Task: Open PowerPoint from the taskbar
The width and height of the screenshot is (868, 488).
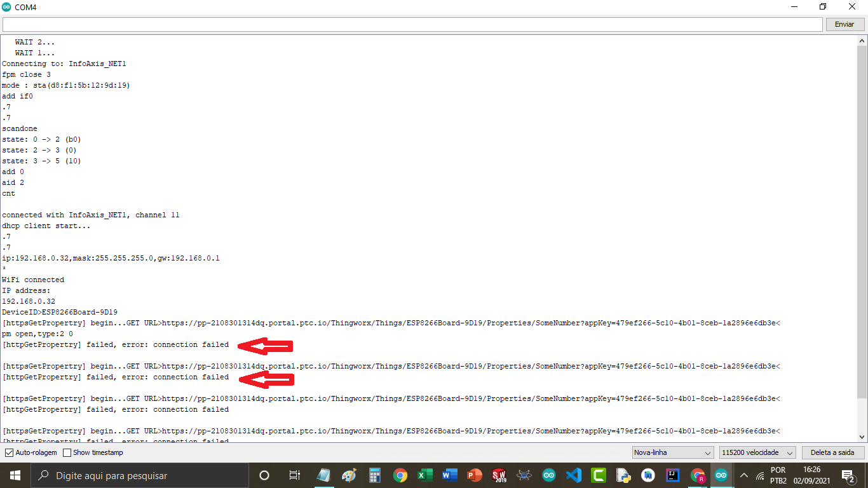Action: click(x=473, y=475)
